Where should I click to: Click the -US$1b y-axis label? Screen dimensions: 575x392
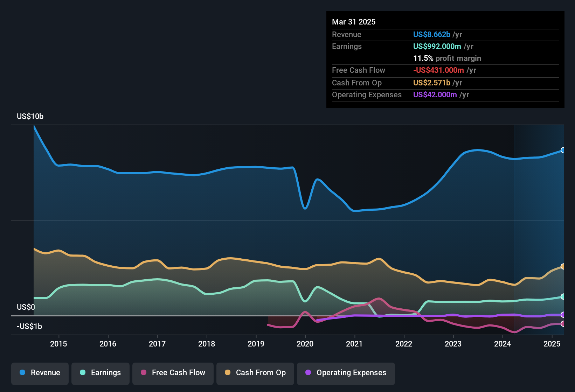(29, 326)
